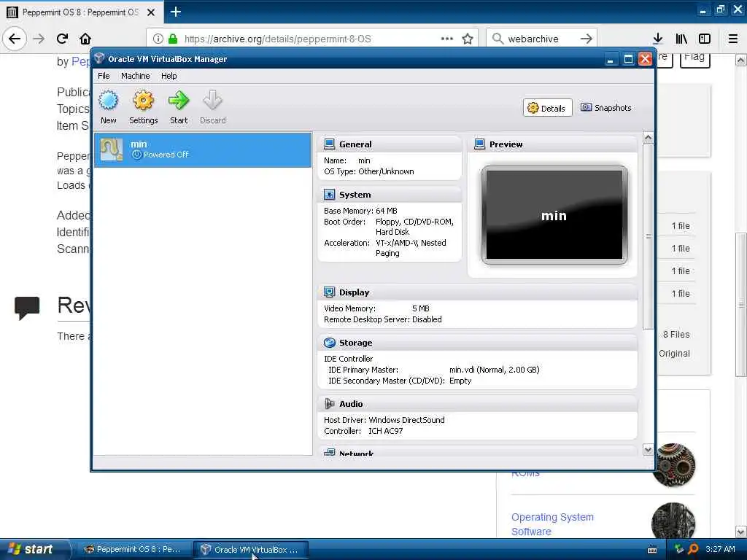
Task: Click the Discard toolbar icon
Action: pos(212,108)
